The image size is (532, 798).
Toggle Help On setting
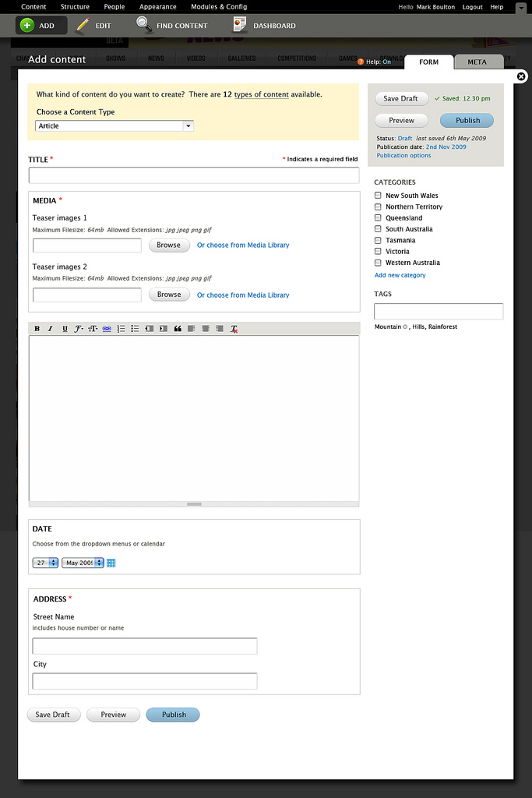point(386,62)
